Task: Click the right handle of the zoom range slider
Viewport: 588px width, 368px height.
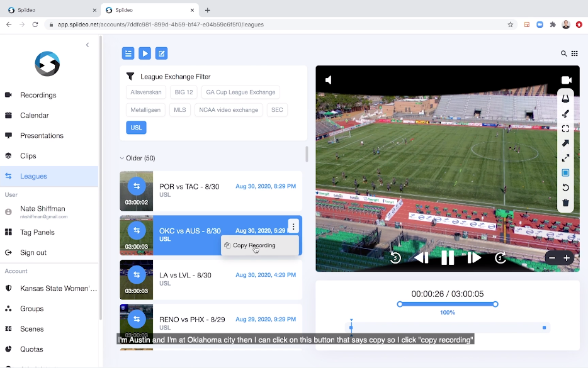Action: click(x=495, y=304)
